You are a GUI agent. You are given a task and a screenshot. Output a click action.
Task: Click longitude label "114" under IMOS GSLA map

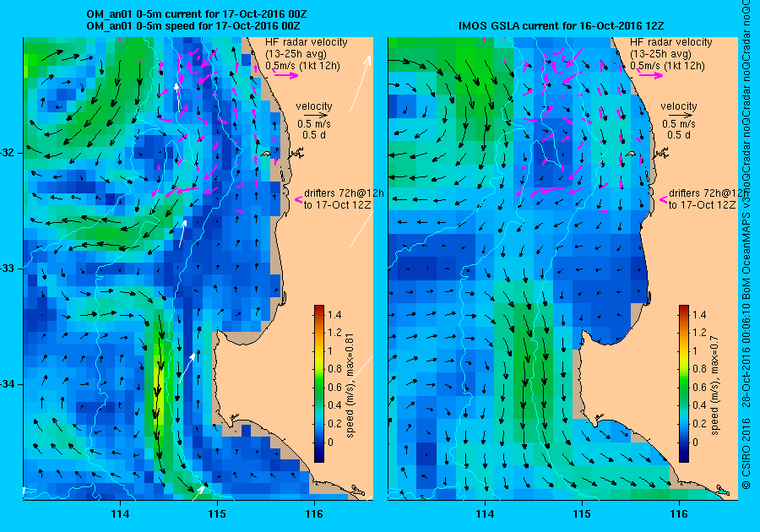click(485, 513)
